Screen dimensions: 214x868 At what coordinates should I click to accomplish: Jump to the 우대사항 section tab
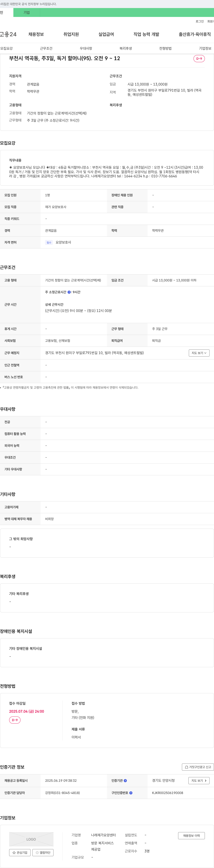click(86, 49)
